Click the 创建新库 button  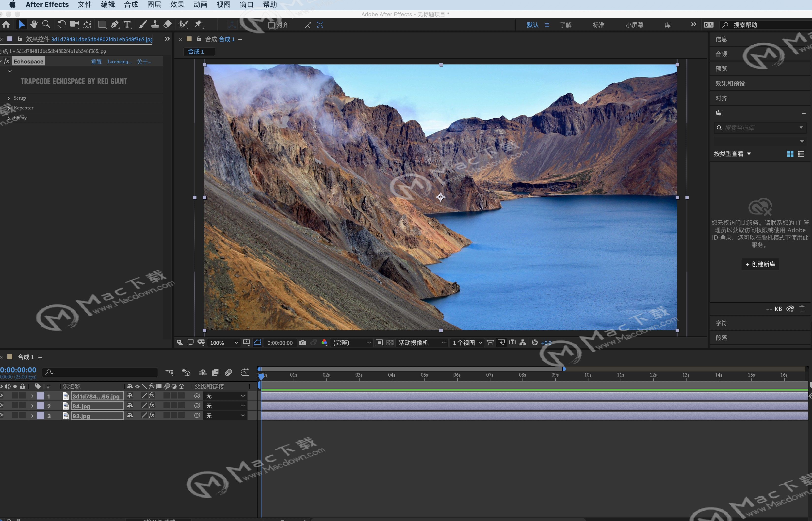click(x=760, y=264)
